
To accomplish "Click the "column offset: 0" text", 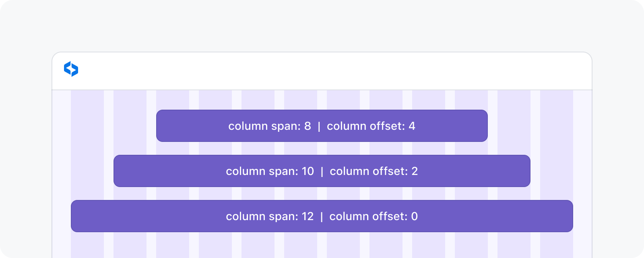I will click(374, 216).
